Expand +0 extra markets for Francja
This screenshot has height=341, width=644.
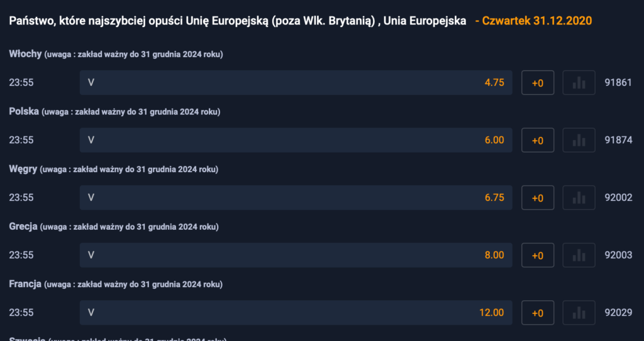(538, 312)
